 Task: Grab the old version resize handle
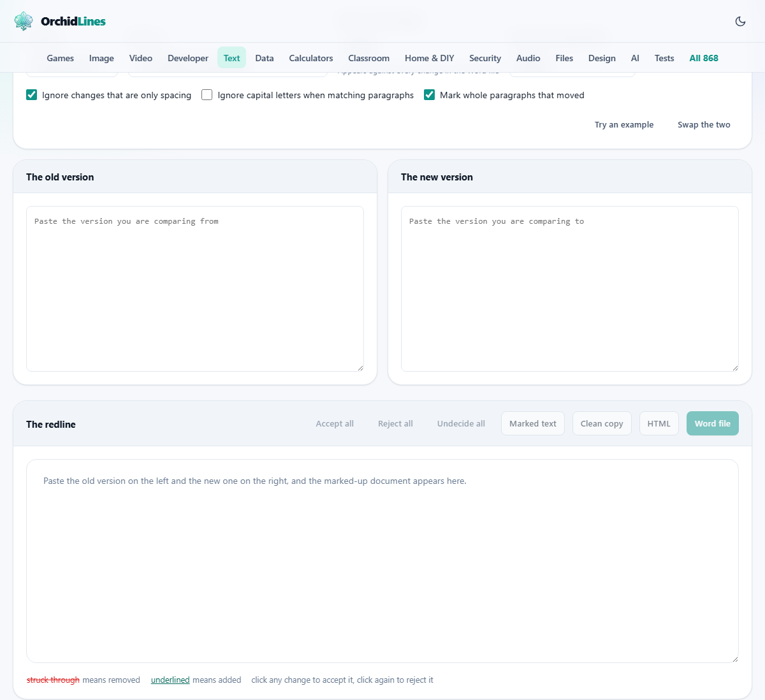click(360, 368)
